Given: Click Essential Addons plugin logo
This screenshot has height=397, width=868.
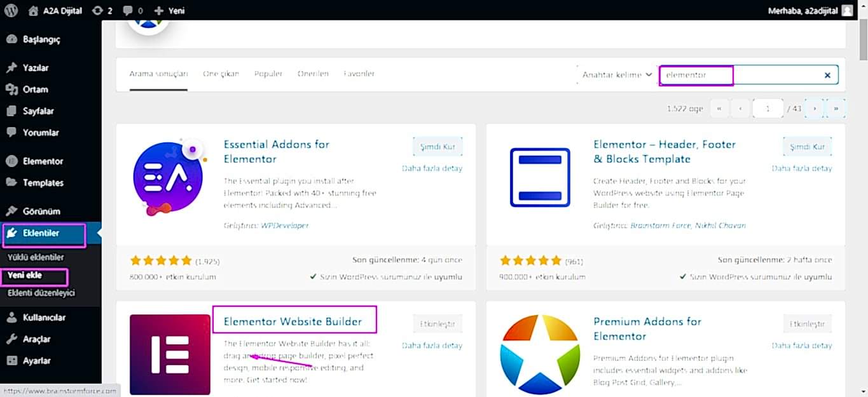Looking at the screenshot, I should tap(169, 177).
